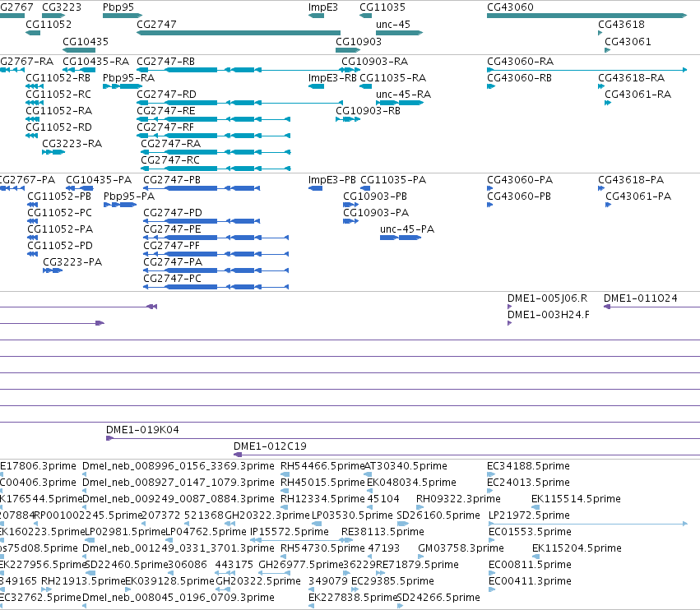This screenshot has width=700, height=610.
Task: Select EST SD26160.5prime
Action: (x=438, y=515)
